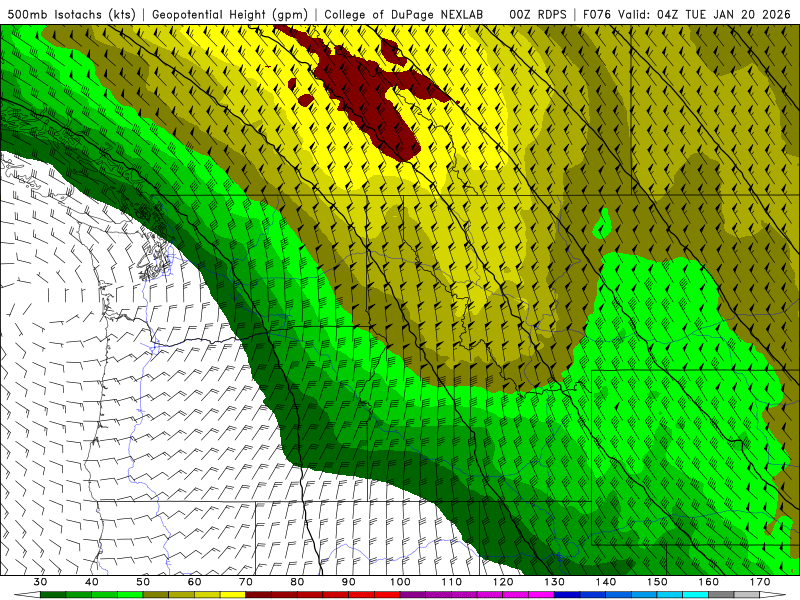Click the '120' colorbar label
Image resolution: width=800 pixels, height=600 pixels.
tap(503, 582)
